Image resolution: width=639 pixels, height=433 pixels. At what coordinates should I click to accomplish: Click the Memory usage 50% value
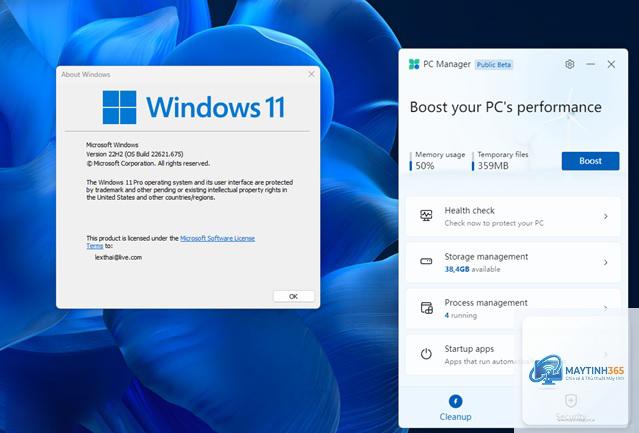point(425,166)
